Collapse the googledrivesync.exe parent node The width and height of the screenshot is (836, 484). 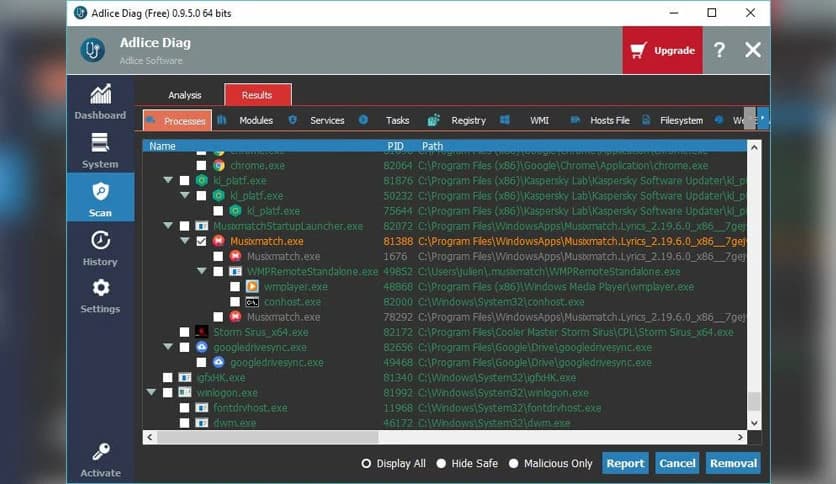pos(168,347)
